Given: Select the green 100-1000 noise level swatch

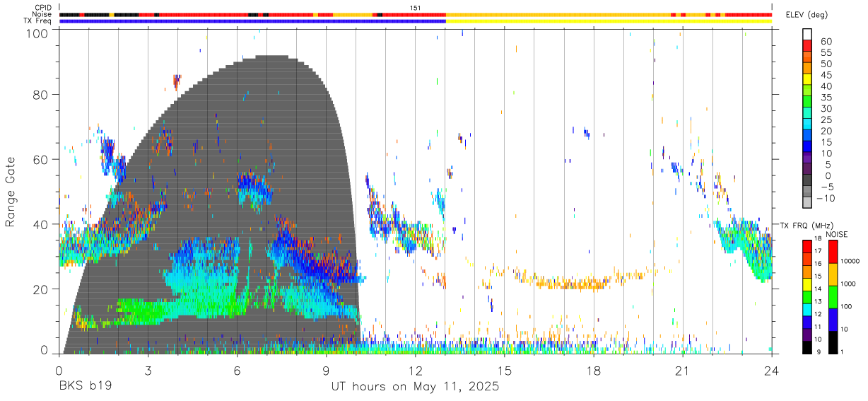Looking at the screenshot, I should 833,297.
